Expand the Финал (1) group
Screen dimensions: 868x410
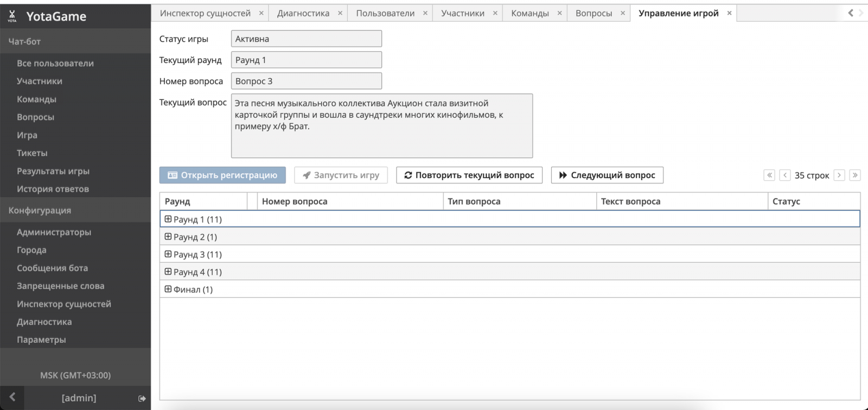168,289
